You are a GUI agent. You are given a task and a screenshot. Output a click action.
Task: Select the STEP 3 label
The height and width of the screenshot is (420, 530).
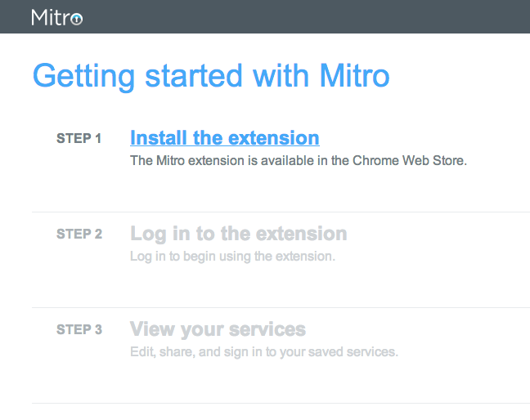79,329
